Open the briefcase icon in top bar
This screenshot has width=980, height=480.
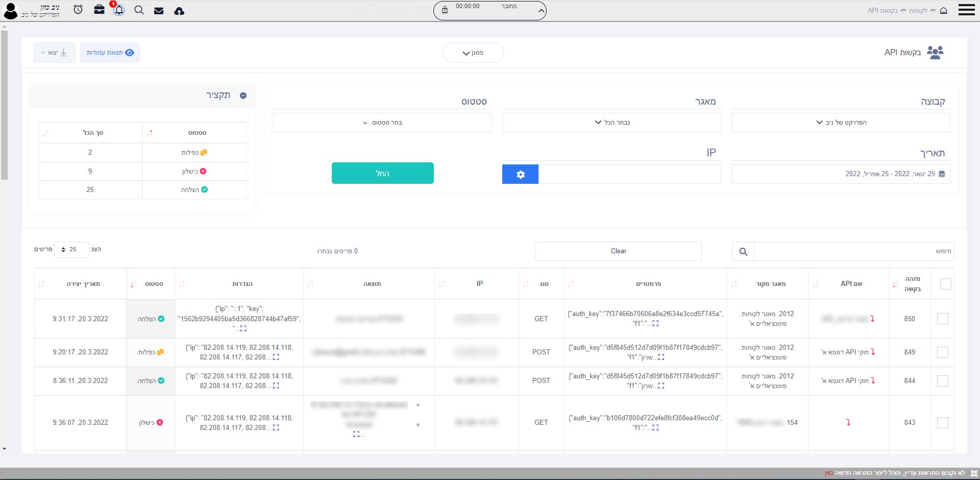point(99,10)
